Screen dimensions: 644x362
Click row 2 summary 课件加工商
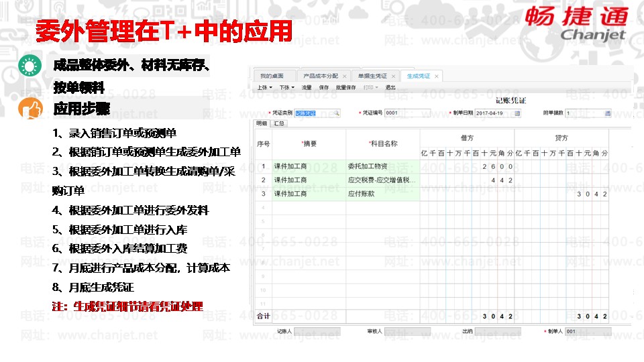click(309, 180)
